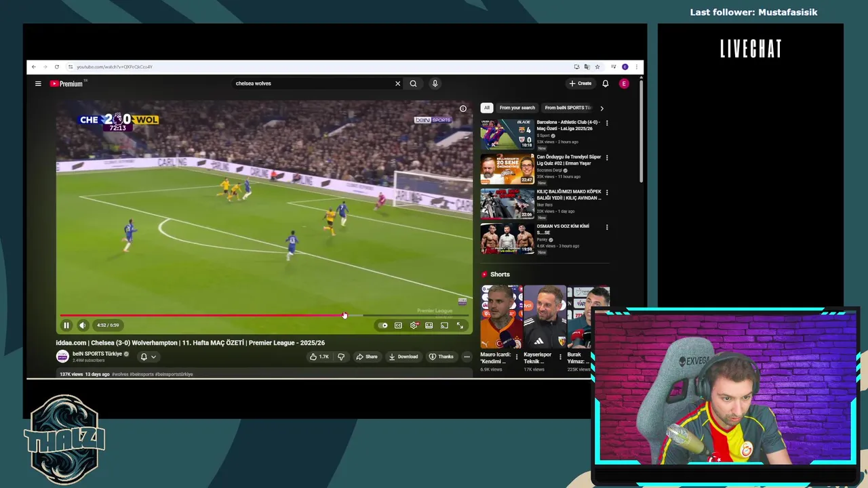Enter fullscreen mode in video player

tap(460, 325)
